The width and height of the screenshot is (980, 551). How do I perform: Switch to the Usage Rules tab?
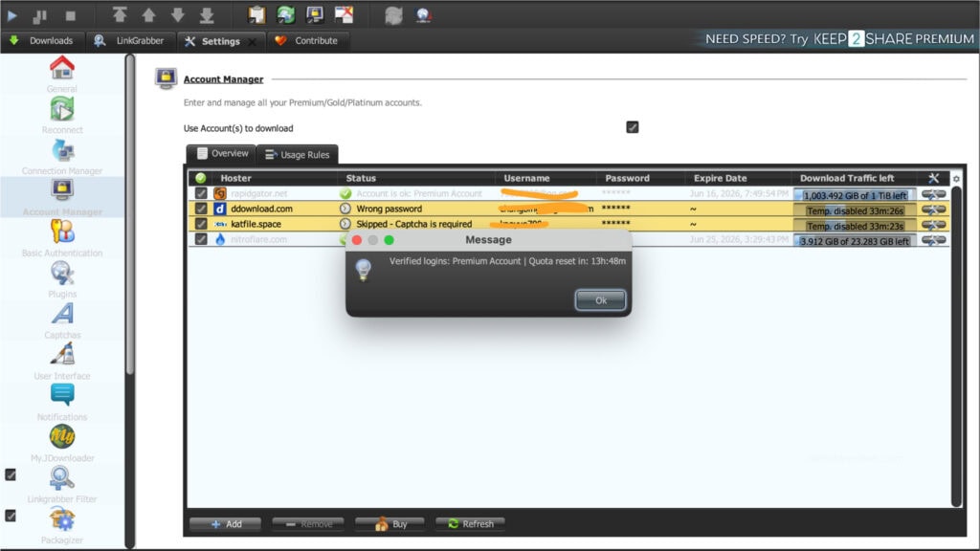pos(298,154)
